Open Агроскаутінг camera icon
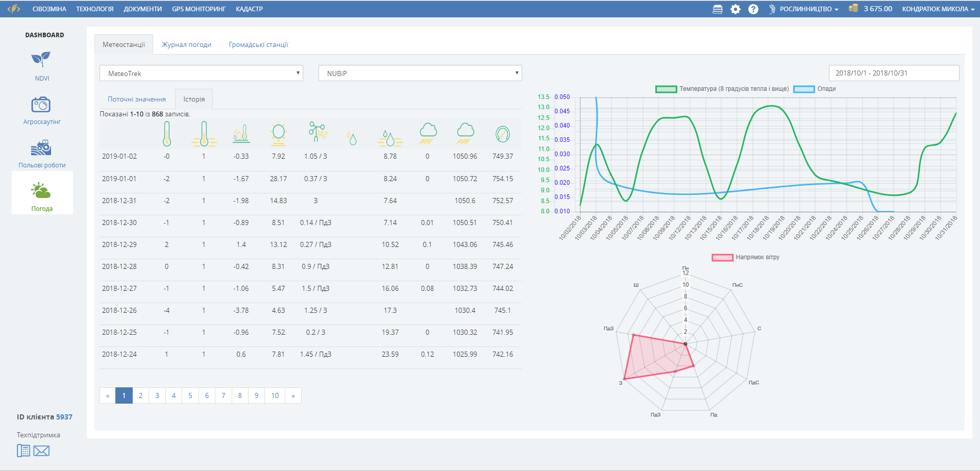The image size is (980, 471). click(41, 105)
